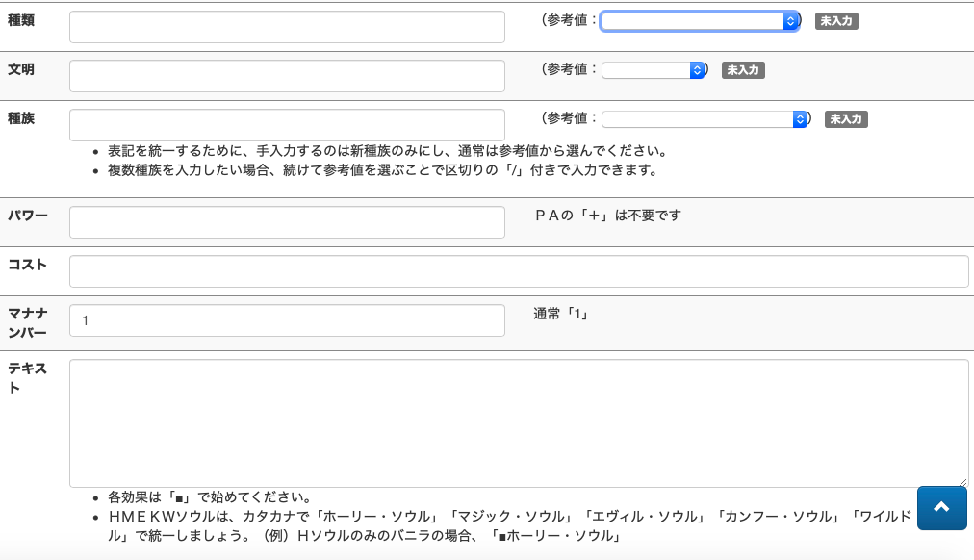974x560 pixels.
Task: Click the 文明 text input field
Action: tap(287, 76)
